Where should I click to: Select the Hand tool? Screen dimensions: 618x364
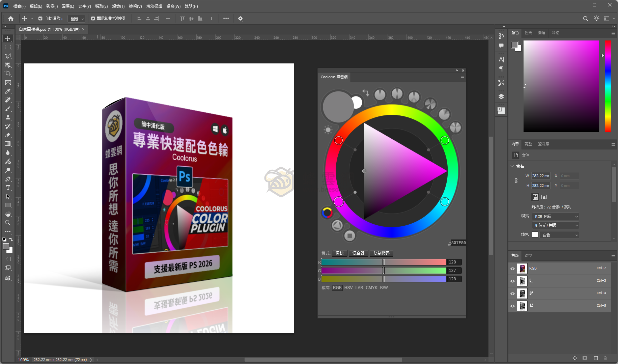point(8,214)
